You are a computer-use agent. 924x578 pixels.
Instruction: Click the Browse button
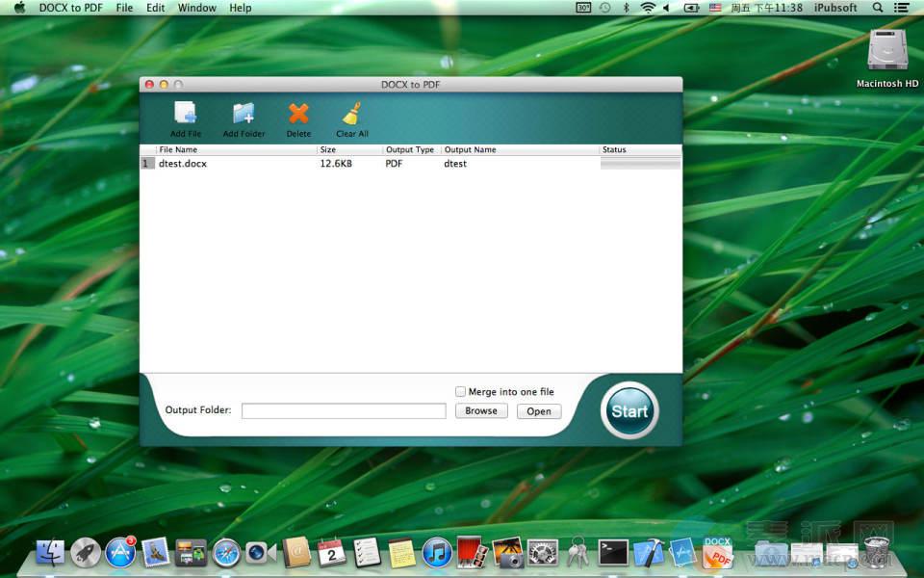click(x=481, y=411)
